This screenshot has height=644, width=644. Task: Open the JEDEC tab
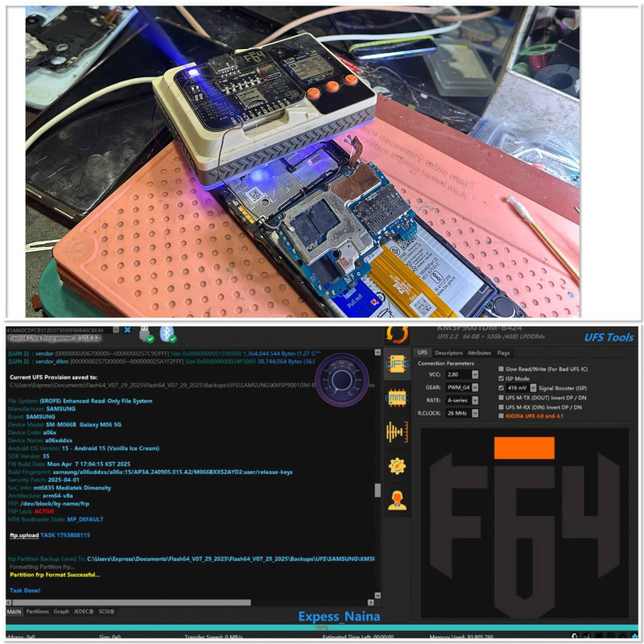(84, 612)
